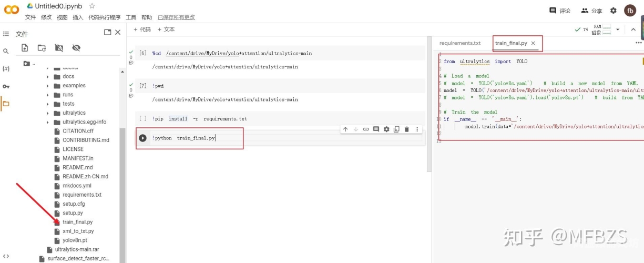Open the terminal icon at sidebar bottom
Screen dimensions: 644x263
coord(6,256)
